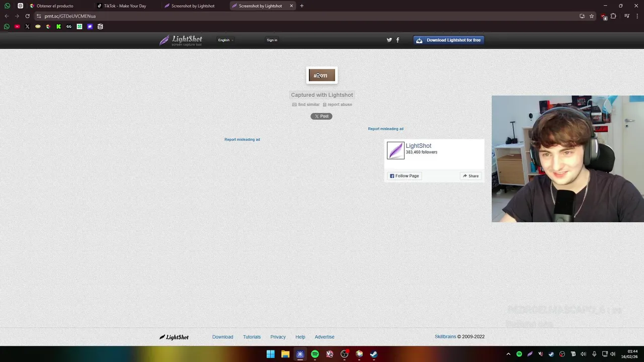
Task: Click the Lightshot feather tray icon
Action: click(x=530, y=354)
